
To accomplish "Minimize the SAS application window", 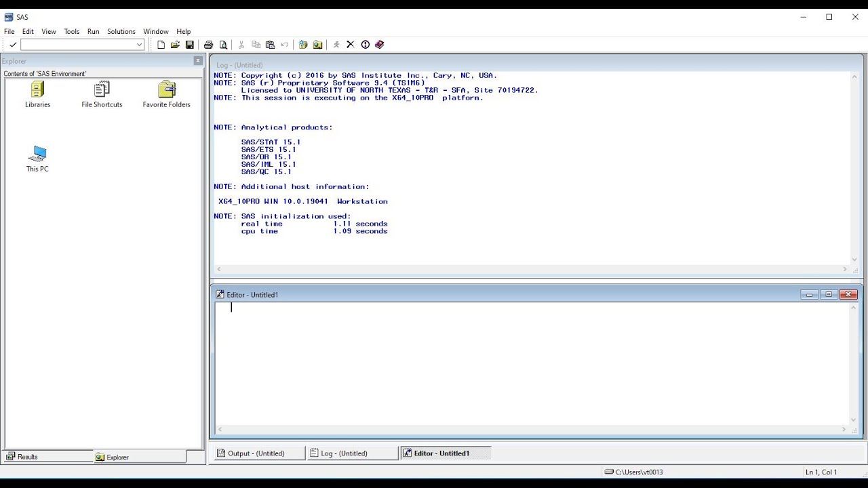I will (804, 17).
